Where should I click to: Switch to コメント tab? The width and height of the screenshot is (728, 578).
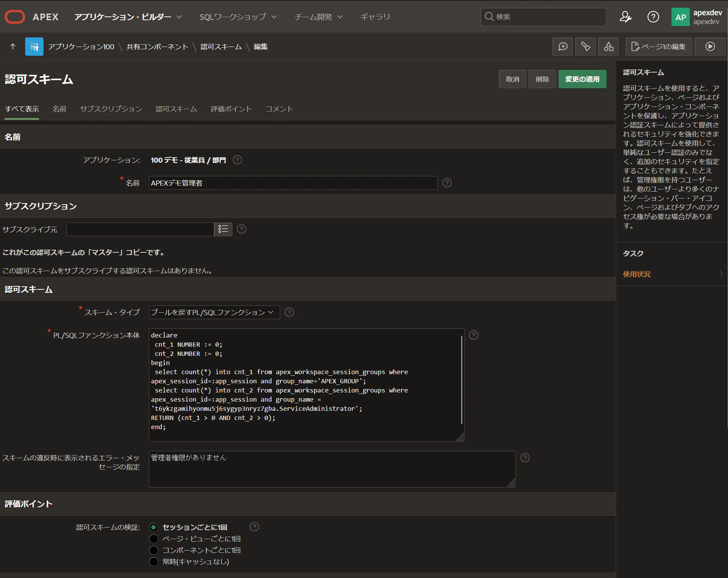click(279, 109)
